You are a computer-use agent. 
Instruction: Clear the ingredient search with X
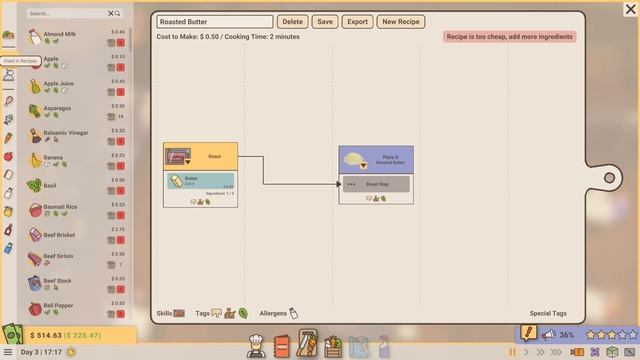(111, 13)
